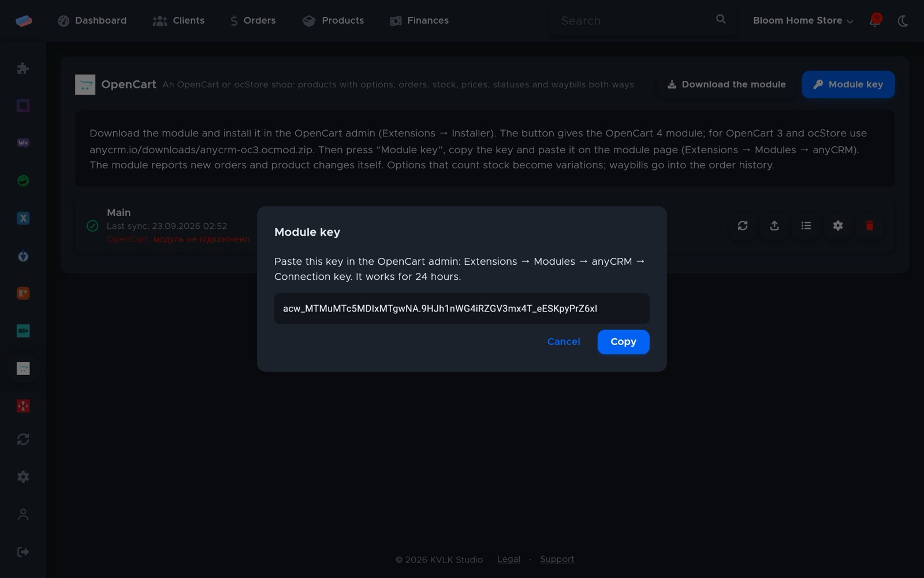Viewport: 924px width, 578px height.
Task: Click the search magnifier icon
Action: tap(721, 20)
